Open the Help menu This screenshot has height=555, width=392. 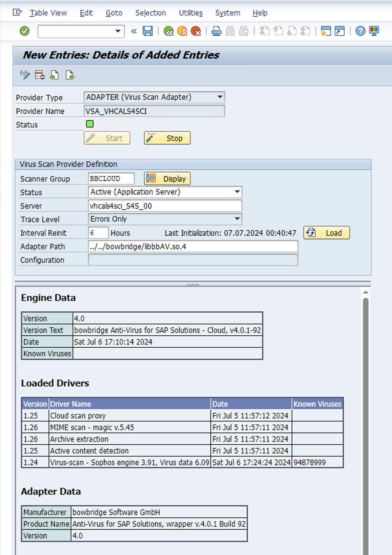click(260, 13)
